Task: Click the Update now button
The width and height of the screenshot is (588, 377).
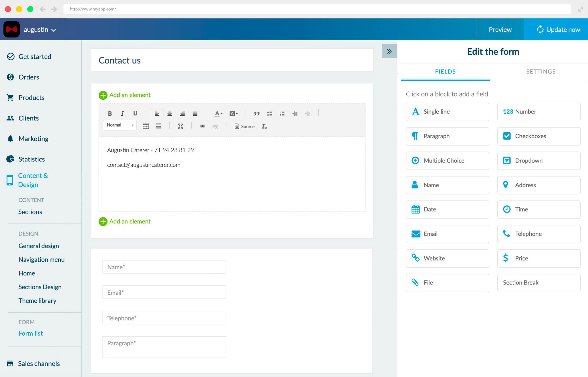Action: [558, 30]
